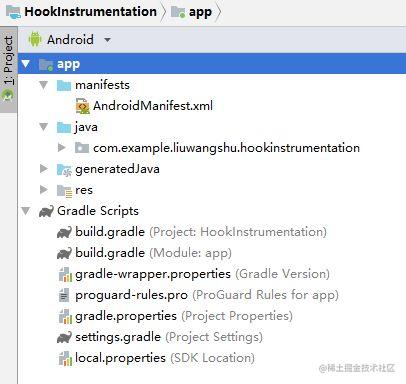Collapse the java folder

(44, 127)
